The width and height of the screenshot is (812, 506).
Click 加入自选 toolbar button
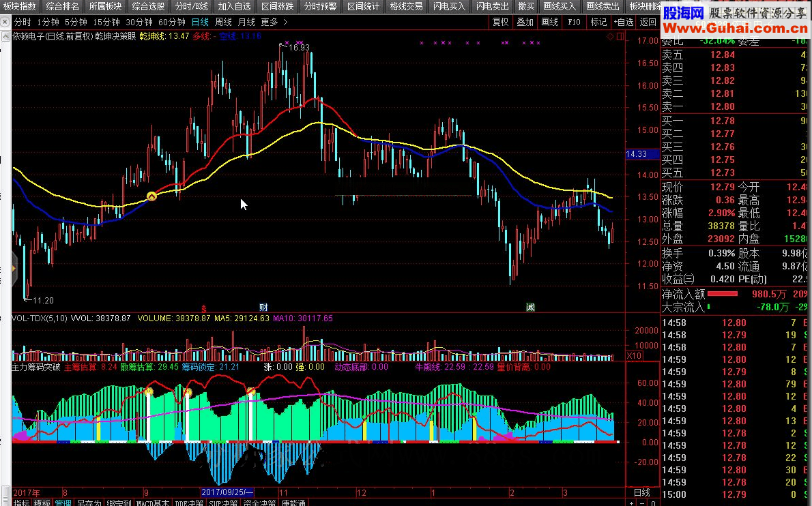235,6
